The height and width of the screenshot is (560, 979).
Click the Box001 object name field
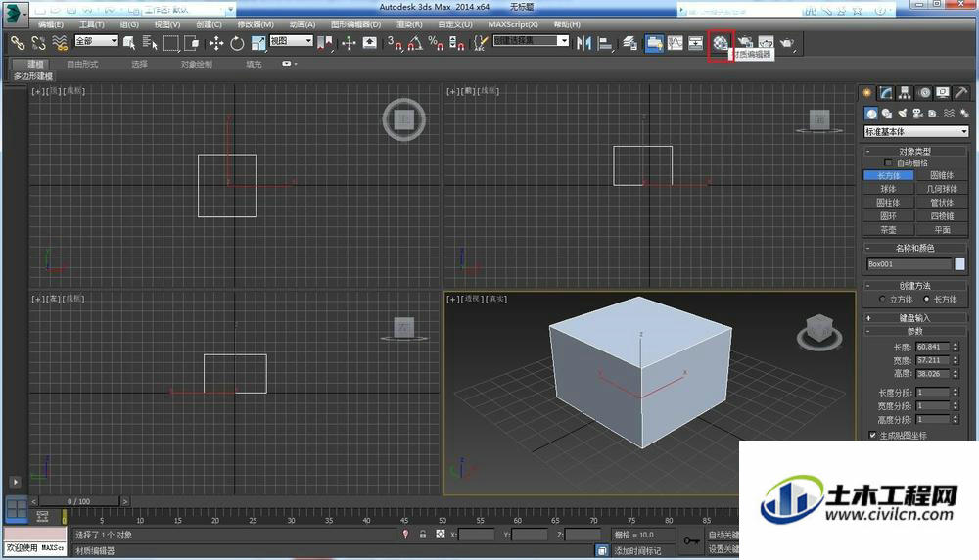(909, 264)
